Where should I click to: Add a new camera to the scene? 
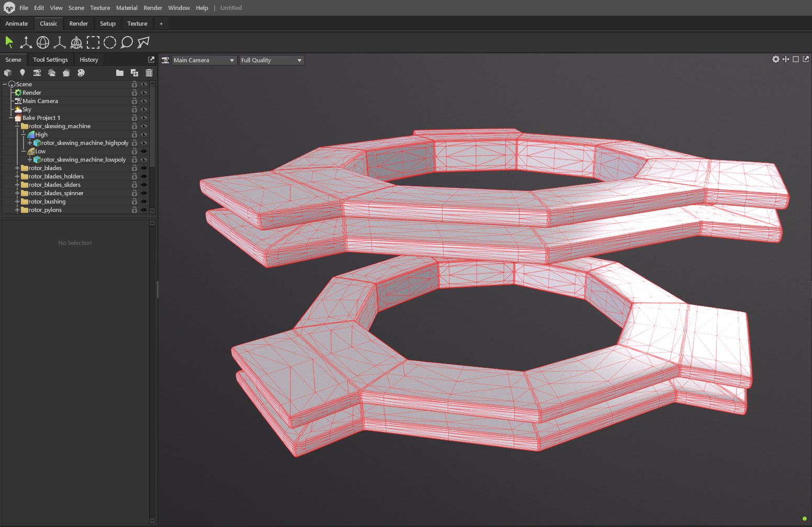point(37,73)
